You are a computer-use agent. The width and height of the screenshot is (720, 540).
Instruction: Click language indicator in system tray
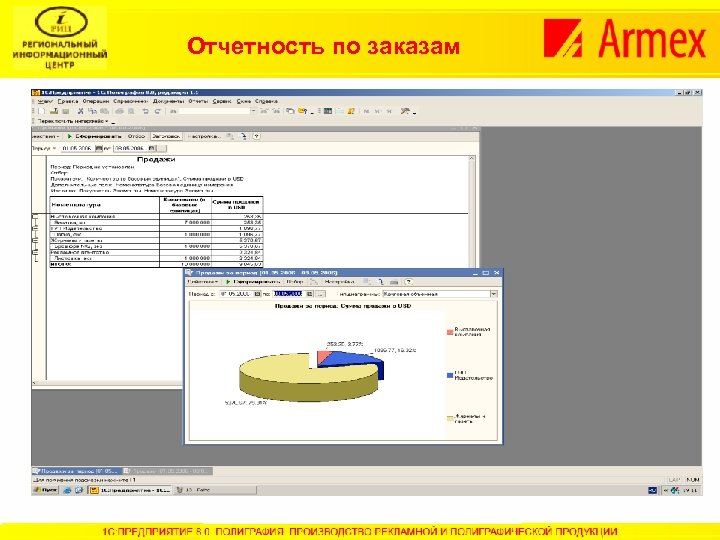(652, 490)
